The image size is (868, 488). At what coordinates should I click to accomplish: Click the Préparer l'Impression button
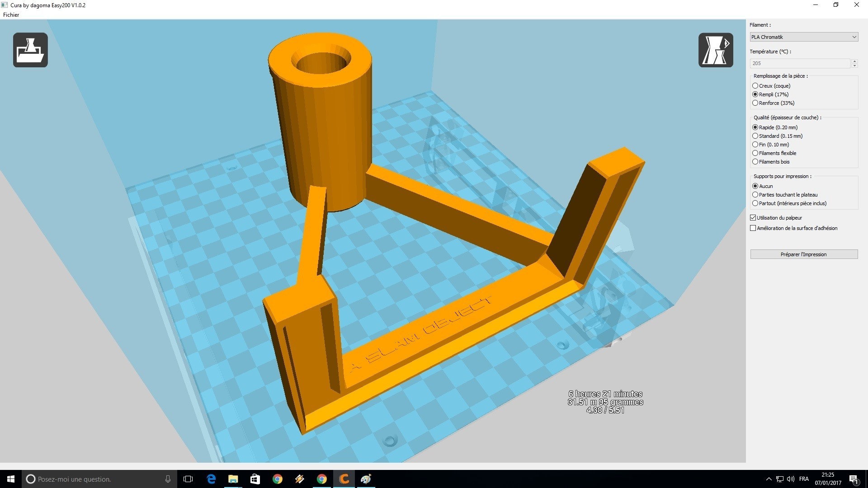point(803,254)
